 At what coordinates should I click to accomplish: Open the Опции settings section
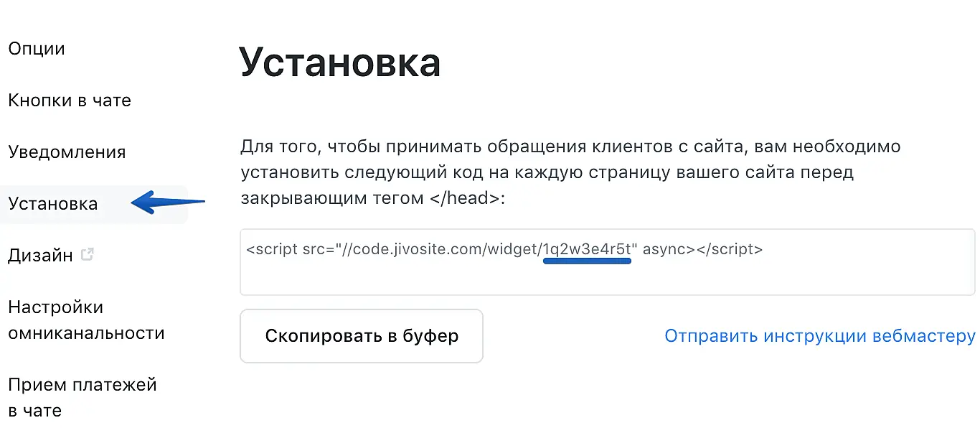point(37,49)
